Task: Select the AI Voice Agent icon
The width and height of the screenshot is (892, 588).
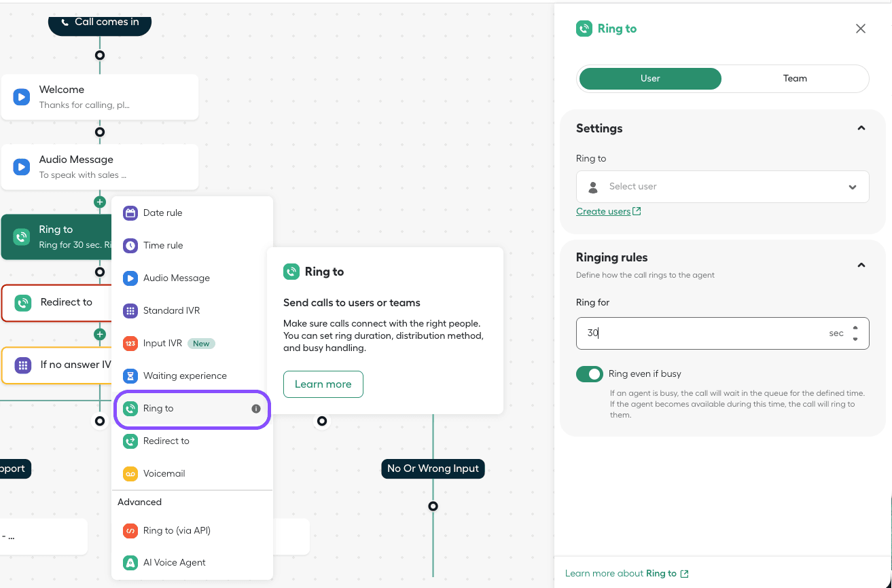Action: pos(130,563)
